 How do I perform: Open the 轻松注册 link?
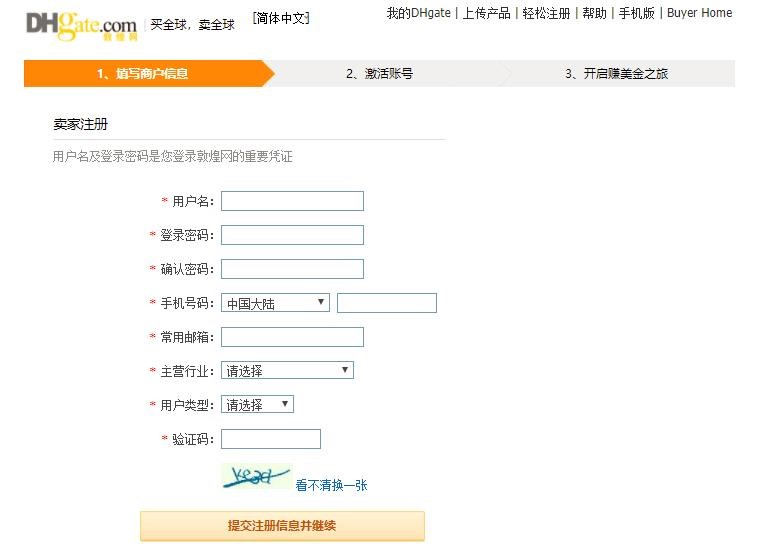point(546,13)
